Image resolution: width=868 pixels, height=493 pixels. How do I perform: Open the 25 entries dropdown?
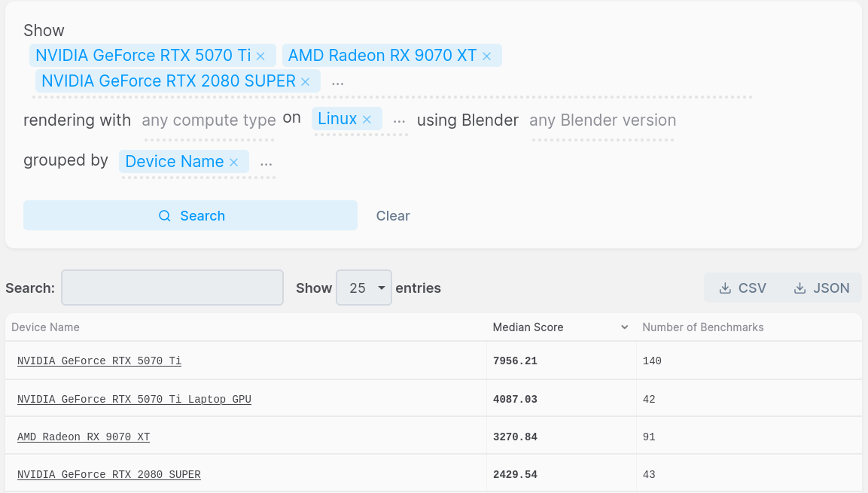pos(364,288)
